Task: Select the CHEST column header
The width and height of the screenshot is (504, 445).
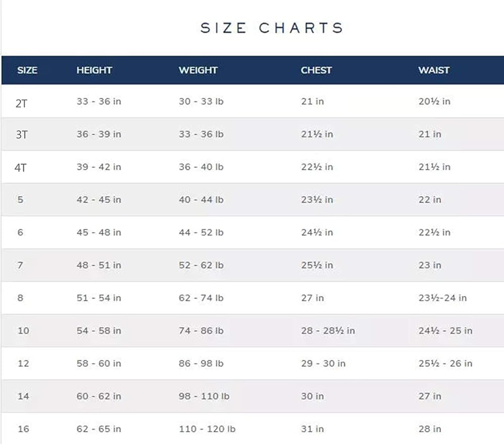Action: (x=316, y=71)
